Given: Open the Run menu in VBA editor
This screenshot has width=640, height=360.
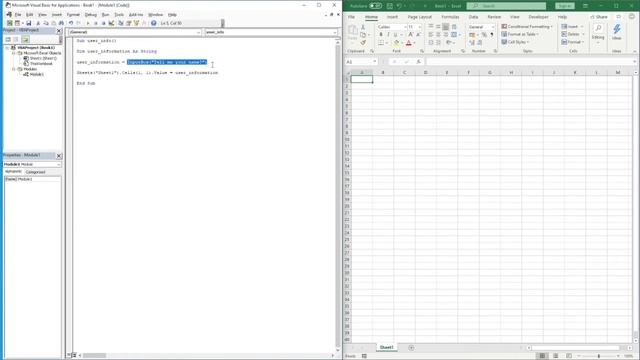Looking at the screenshot, I should click(105, 15).
